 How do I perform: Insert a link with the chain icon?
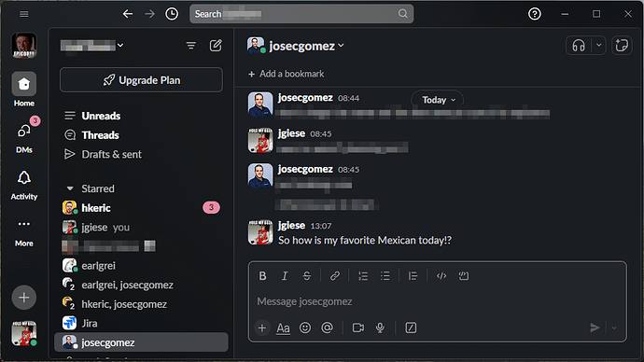[335, 276]
